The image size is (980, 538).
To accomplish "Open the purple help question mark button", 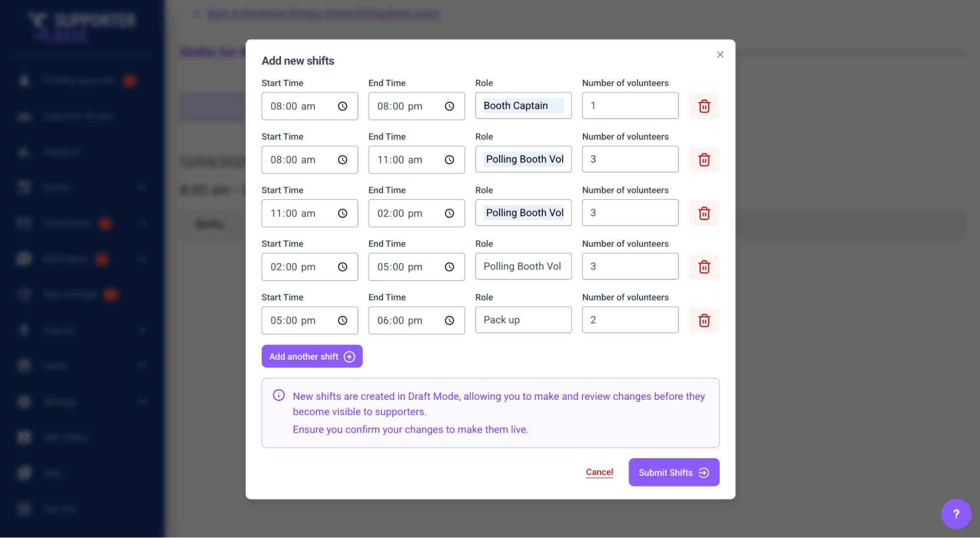I will 955,514.
